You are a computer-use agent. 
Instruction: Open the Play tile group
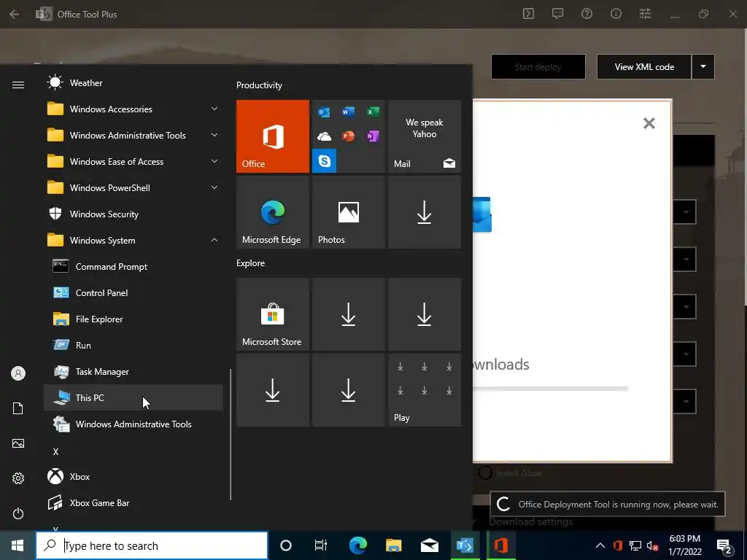tap(425, 390)
